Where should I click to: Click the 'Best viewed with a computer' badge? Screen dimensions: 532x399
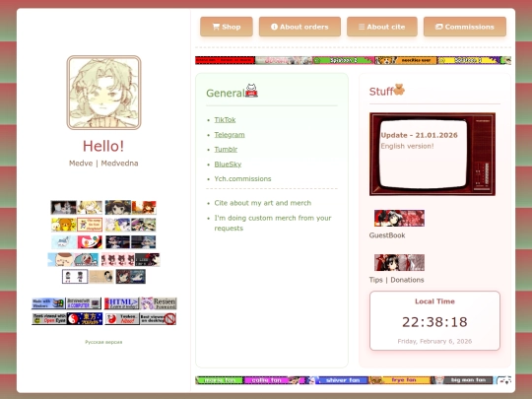click(x=84, y=303)
